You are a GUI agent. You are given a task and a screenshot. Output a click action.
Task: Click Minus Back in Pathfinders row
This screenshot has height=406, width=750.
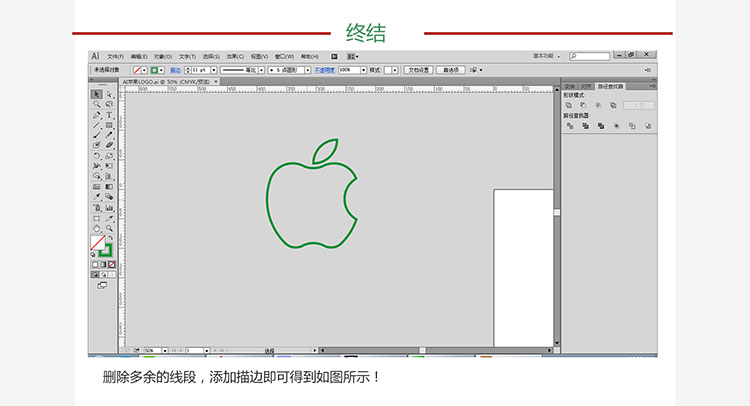coord(648,126)
